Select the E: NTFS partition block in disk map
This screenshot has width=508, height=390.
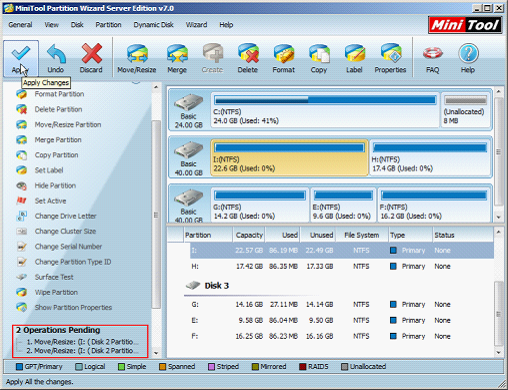click(343, 205)
